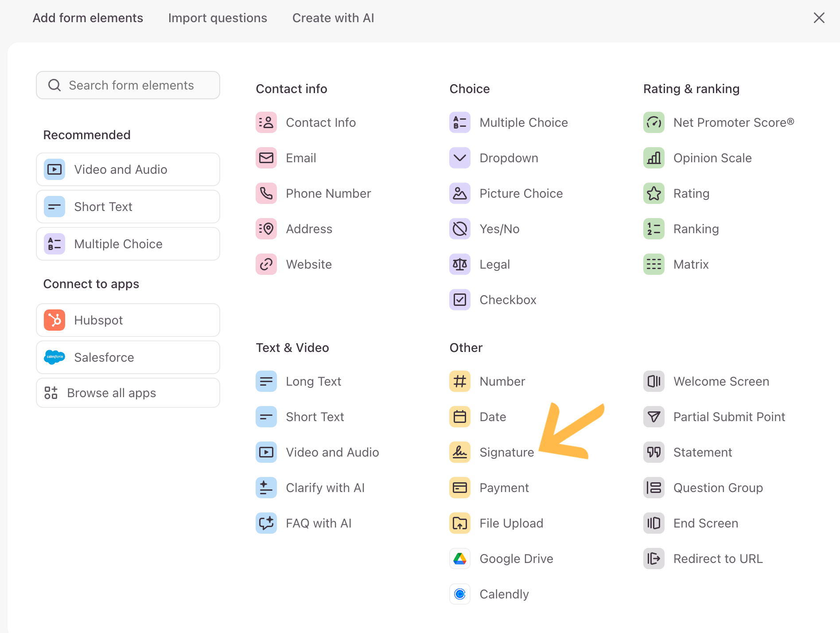Switch to the Import questions tab
This screenshot has width=840, height=633.
(x=218, y=18)
